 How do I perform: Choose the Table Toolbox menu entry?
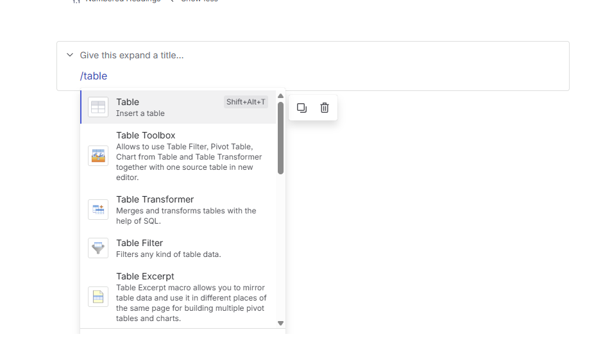click(x=178, y=156)
